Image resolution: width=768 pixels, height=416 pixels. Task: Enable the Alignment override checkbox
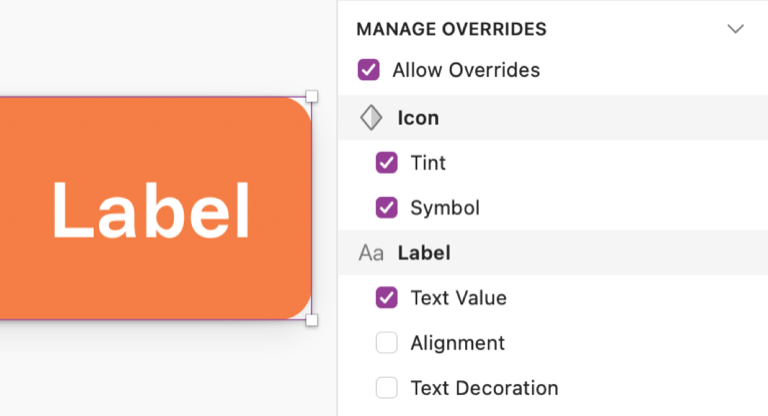coord(387,343)
